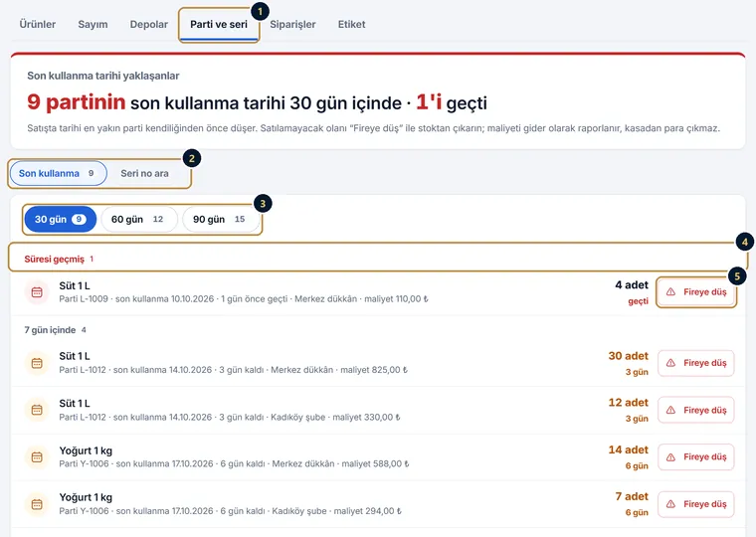Click calendar icon of Yoğurt maliyet 588,00

click(x=37, y=457)
